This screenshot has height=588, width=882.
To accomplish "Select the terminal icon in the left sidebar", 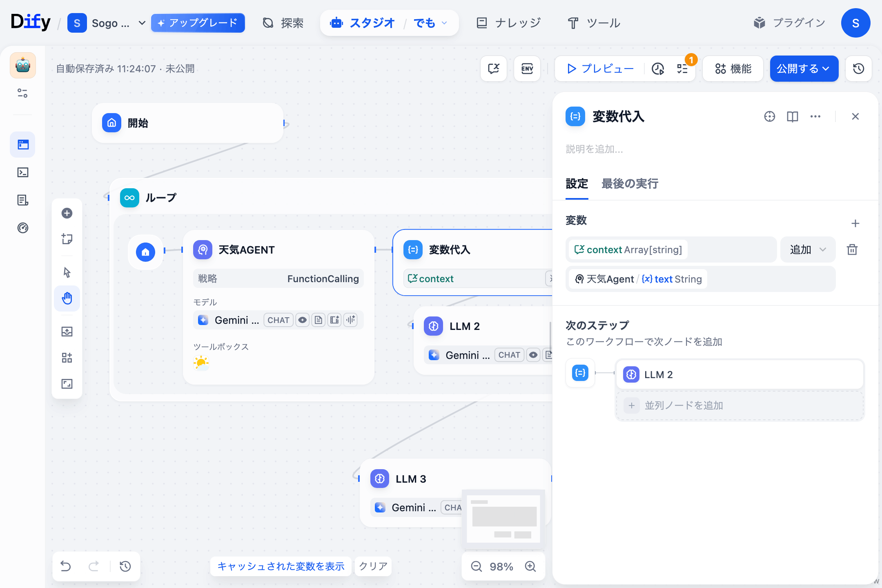I will point(22,172).
